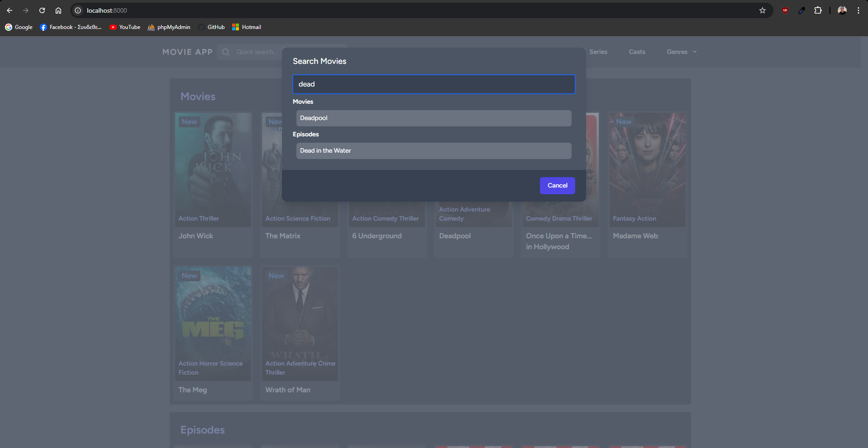Open Hotmail bookmark
Screen dimensions: 868x448
[247, 27]
